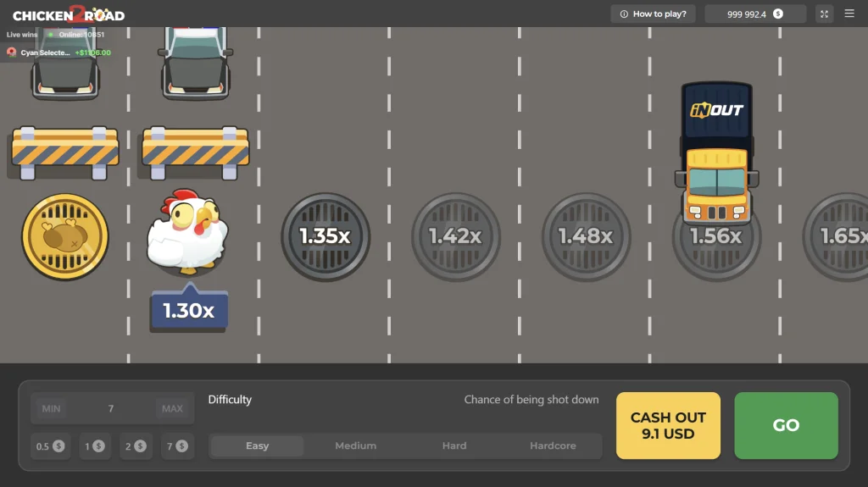Click the police car above the chicken's lane
Image resolution: width=868 pixels, height=487 pixels.
point(196,63)
